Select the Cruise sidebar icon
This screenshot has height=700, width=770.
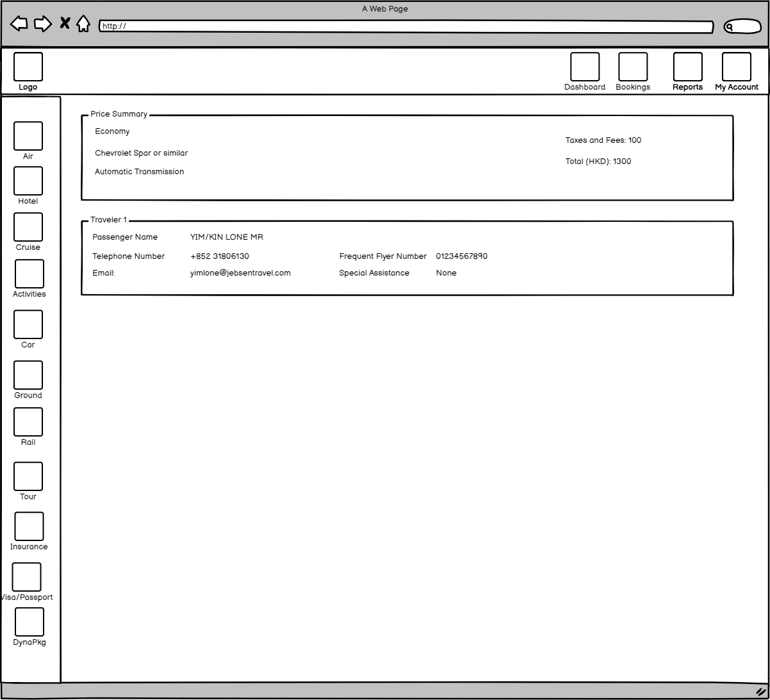pyautogui.click(x=28, y=227)
